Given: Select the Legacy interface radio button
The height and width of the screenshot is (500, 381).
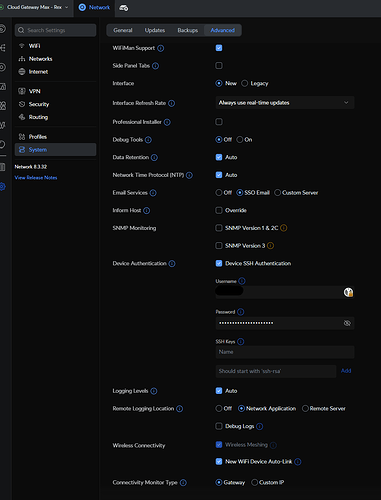Looking at the screenshot, I should 245,83.
